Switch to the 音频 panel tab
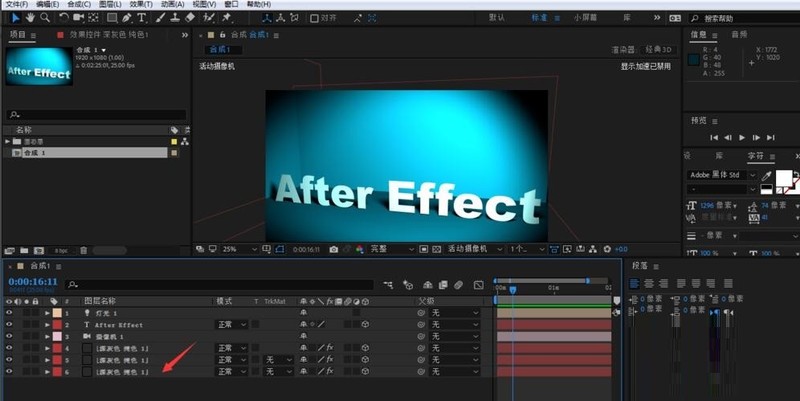 click(739, 35)
